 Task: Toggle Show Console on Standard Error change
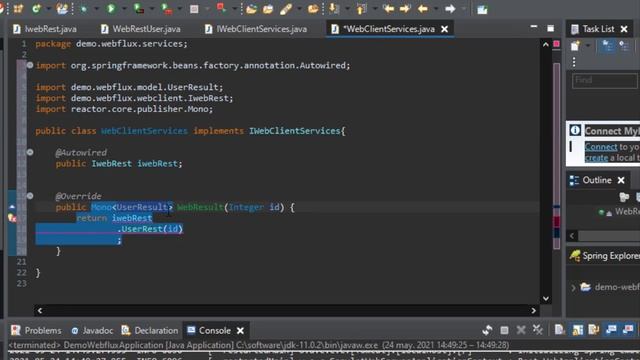tap(628, 330)
